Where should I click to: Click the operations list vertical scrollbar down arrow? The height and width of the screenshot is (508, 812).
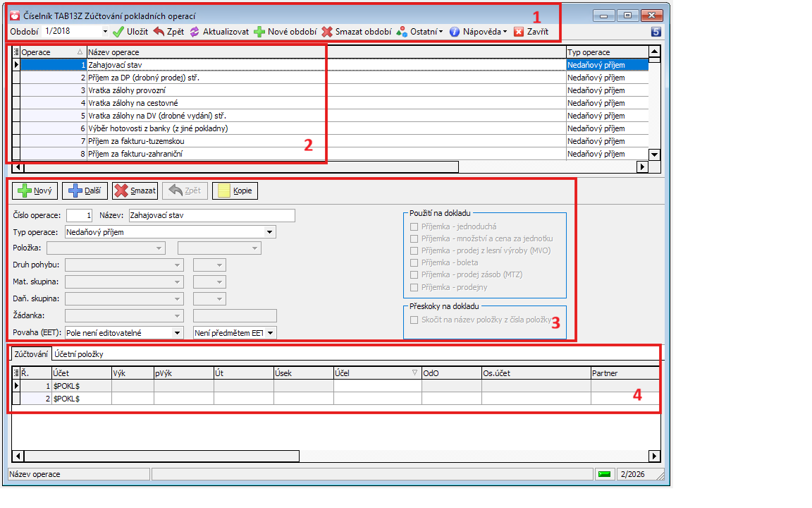coord(654,155)
